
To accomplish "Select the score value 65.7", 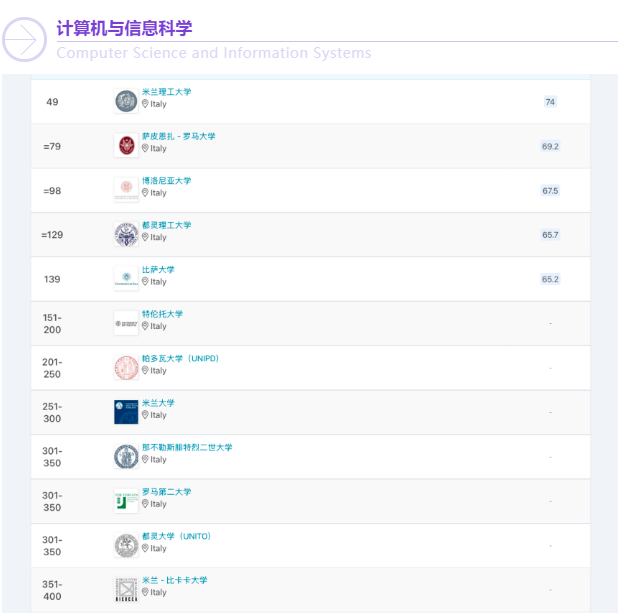I will (x=550, y=235).
